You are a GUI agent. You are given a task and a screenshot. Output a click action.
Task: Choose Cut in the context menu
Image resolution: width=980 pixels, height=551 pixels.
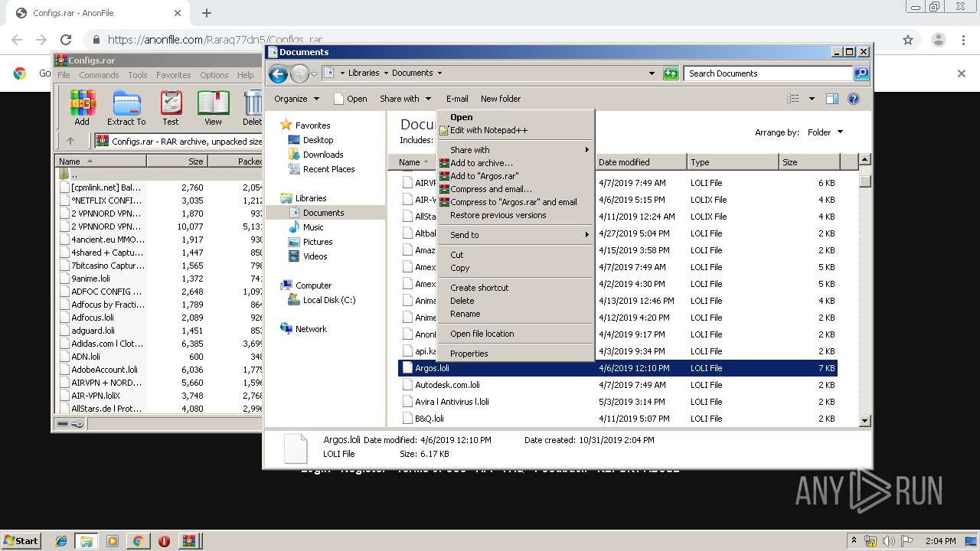[x=515, y=255]
